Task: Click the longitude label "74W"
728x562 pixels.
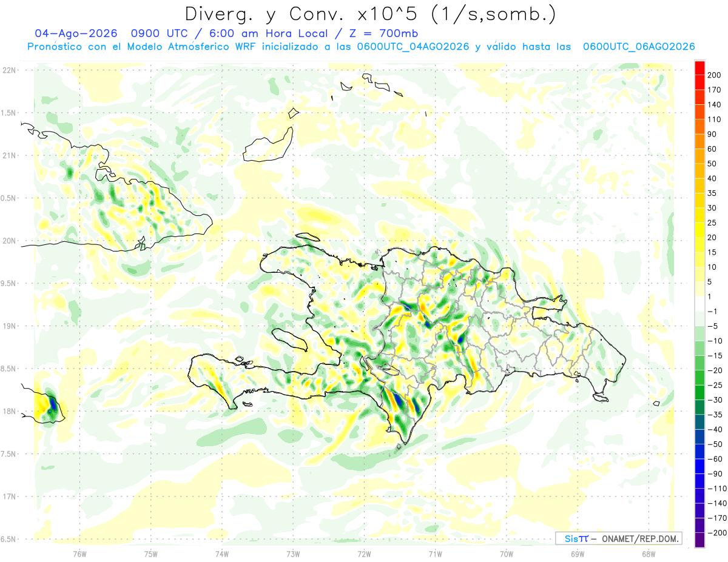Action: [x=222, y=554]
